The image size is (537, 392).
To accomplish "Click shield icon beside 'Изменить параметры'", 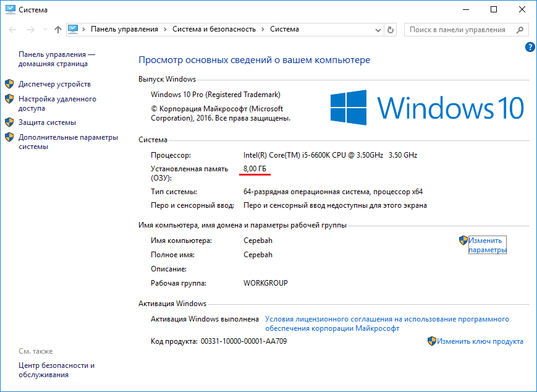I will 463,241.
